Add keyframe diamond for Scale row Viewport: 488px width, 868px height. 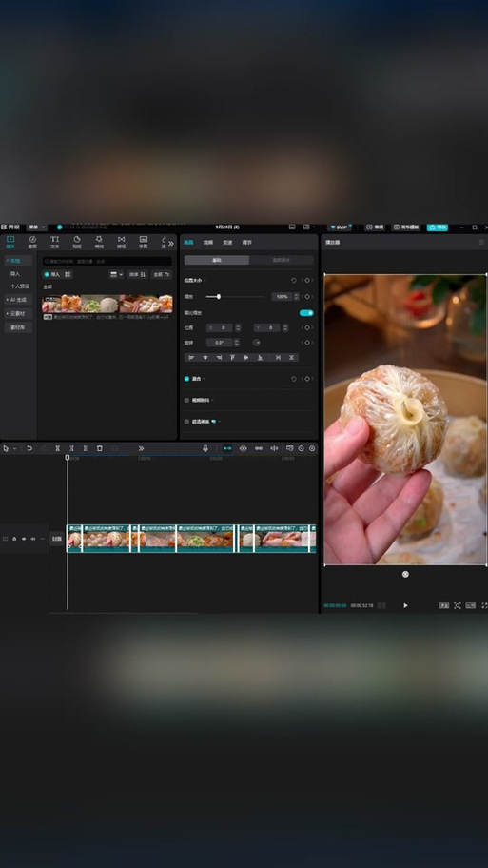[307, 297]
